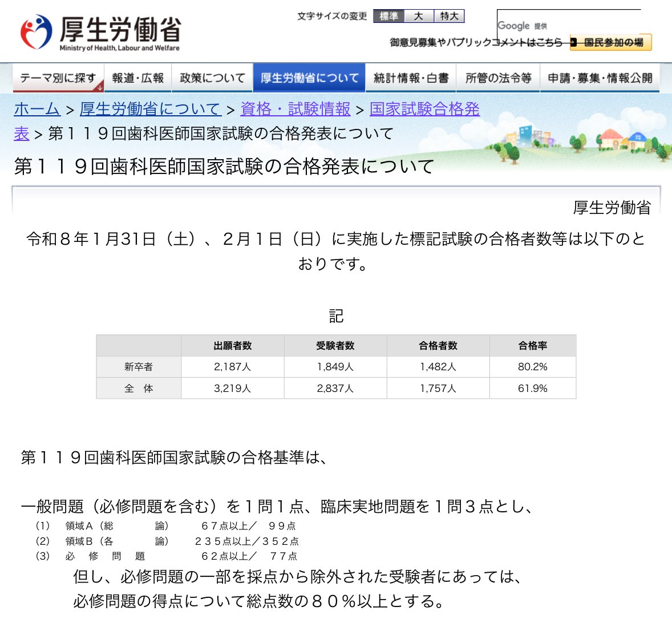Click the 厚生労働省 site title text logo
The width and height of the screenshot is (672, 631).
click(120, 34)
